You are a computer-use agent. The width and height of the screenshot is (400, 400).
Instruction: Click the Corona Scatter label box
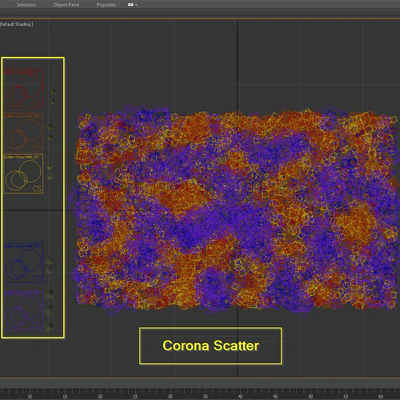pyautogui.click(x=210, y=346)
